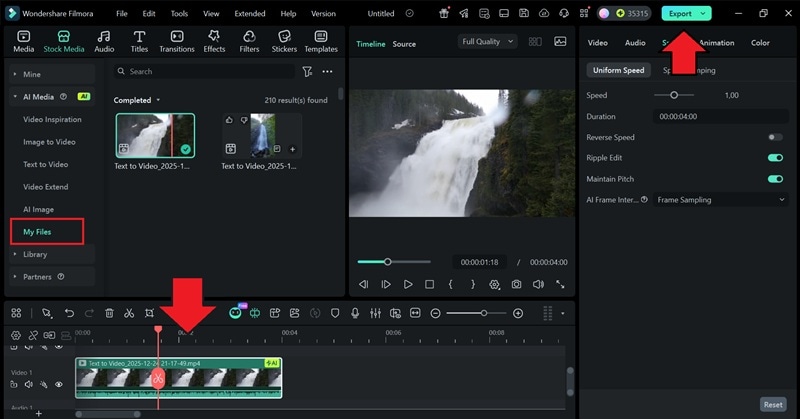Open the Export dropdown arrow
800x419 pixels.
pos(704,14)
